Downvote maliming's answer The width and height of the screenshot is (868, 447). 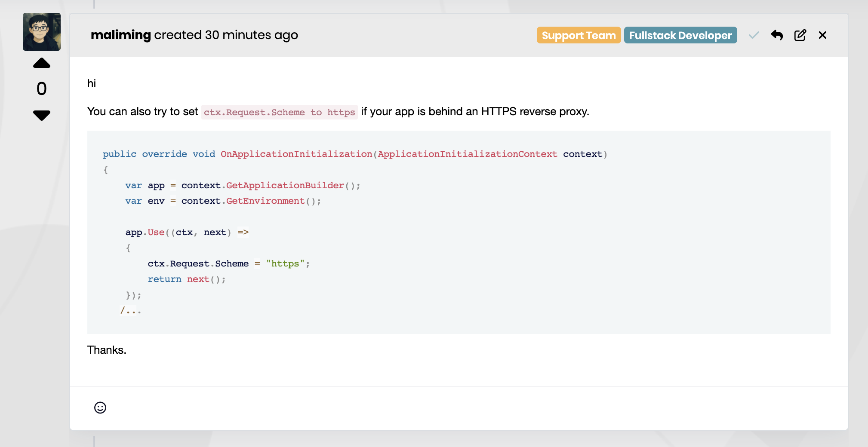click(42, 115)
